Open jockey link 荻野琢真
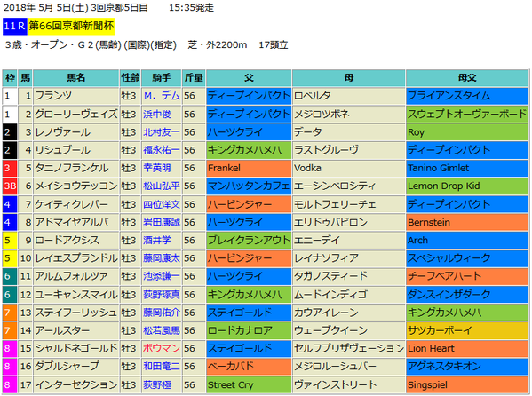Image resolution: width=532 pixels, height=396 pixels. [x=162, y=295]
